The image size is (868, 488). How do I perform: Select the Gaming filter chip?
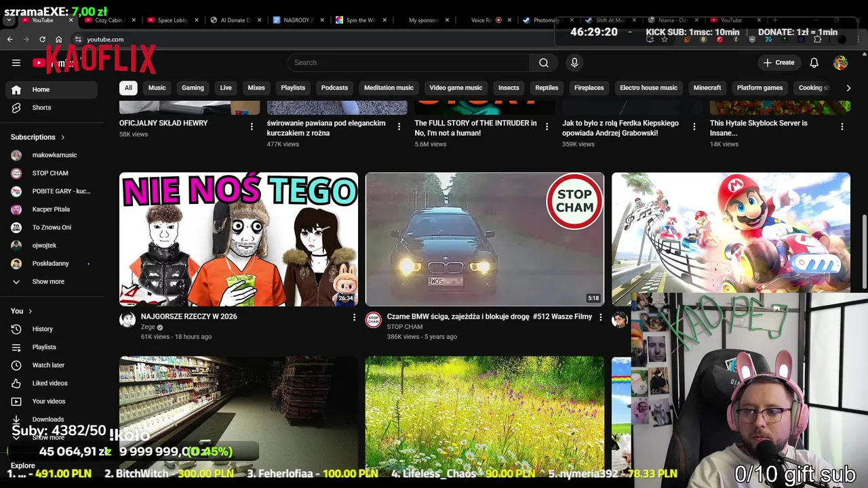pyautogui.click(x=193, y=87)
